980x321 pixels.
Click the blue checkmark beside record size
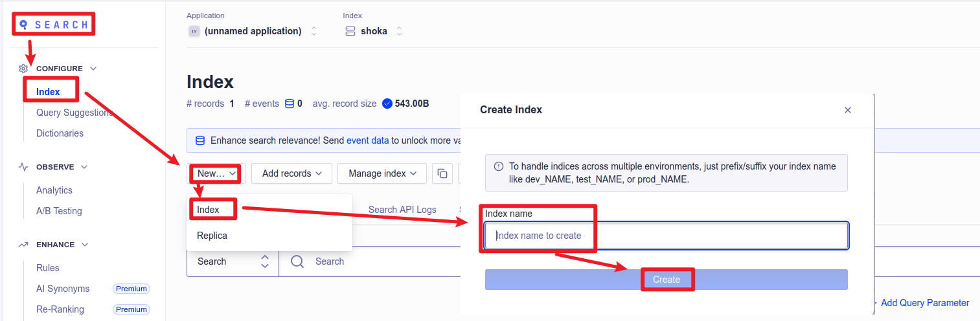(387, 104)
